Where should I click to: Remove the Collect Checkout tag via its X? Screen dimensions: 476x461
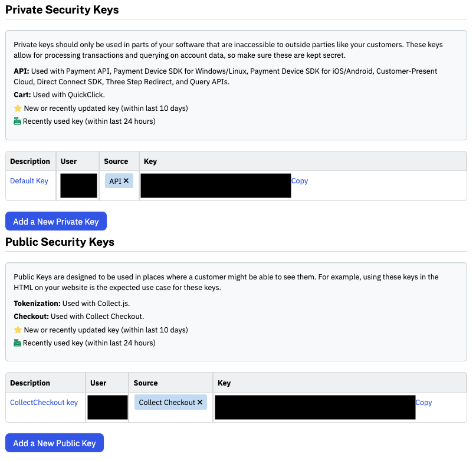(200, 402)
